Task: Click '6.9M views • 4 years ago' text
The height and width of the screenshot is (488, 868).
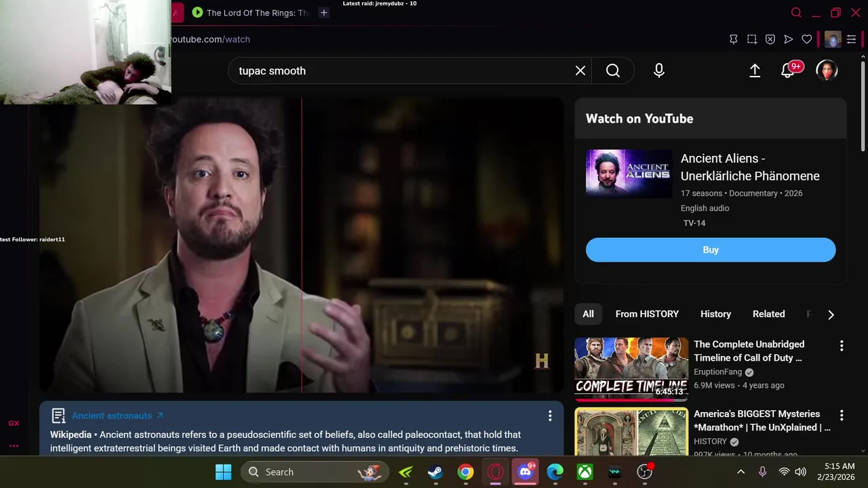Action: pyautogui.click(x=738, y=385)
